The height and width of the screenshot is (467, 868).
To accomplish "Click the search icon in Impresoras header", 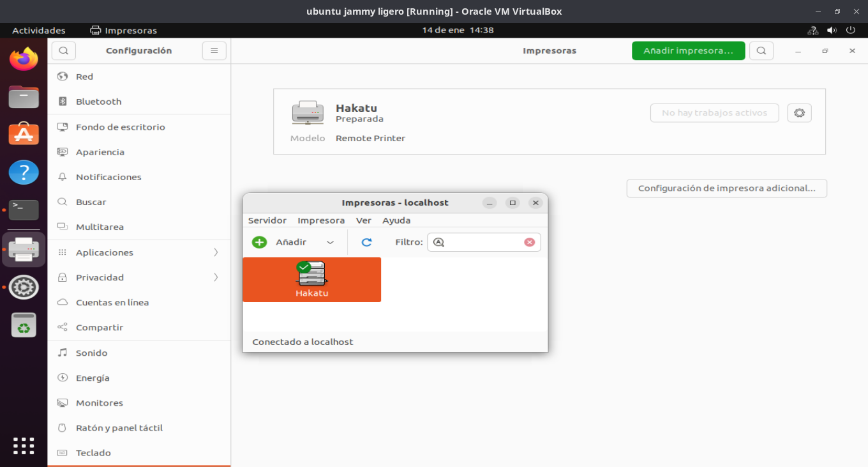I will [761, 50].
